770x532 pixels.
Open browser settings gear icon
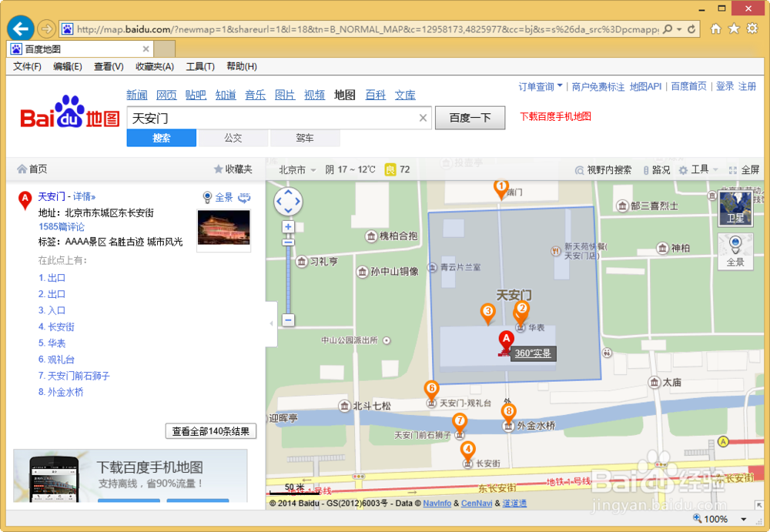(x=752, y=28)
